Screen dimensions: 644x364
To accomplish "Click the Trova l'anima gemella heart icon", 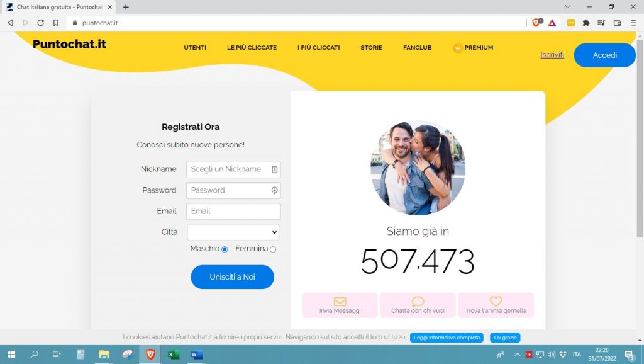I will [x=496, y=301].
